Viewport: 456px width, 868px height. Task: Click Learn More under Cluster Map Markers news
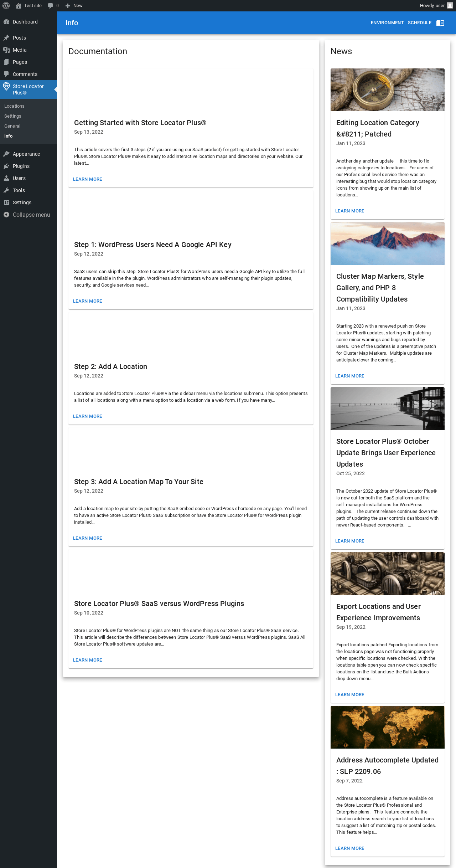click(x=350, y=376)
